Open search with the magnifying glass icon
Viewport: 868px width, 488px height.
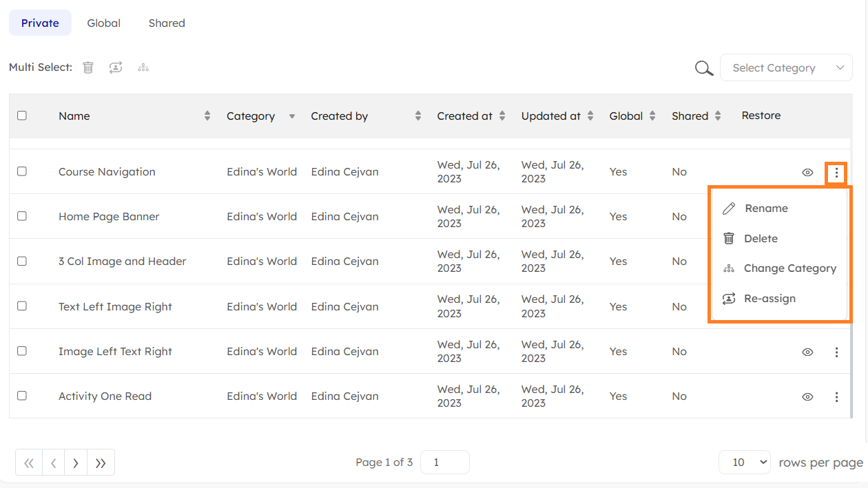[x=703, y=68]
